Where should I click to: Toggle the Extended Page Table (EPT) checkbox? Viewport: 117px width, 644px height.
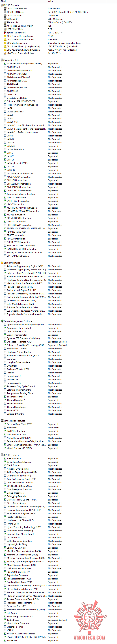(5, 424)
